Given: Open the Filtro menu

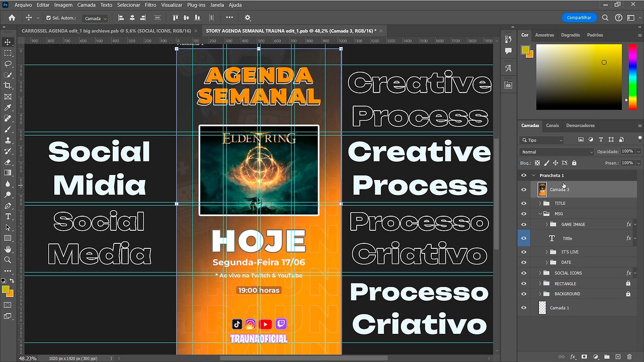Looking at the screenshot, I should (x=150, y=5).
